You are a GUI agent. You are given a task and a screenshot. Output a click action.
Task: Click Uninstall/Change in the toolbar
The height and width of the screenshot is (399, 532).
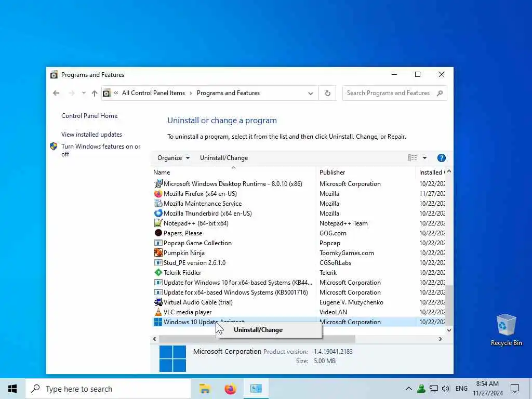coord(224,158)
